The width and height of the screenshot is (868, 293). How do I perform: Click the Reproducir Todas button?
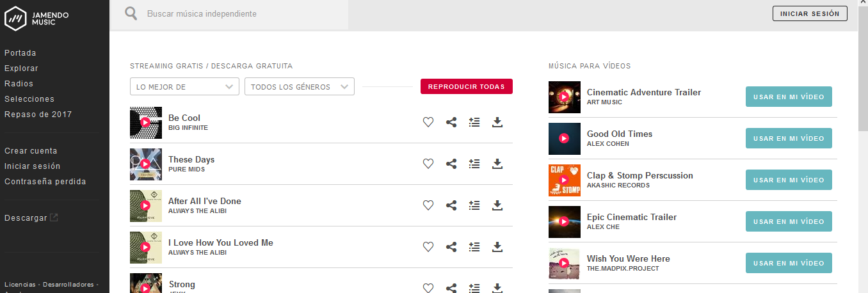(x=467, y=86)
